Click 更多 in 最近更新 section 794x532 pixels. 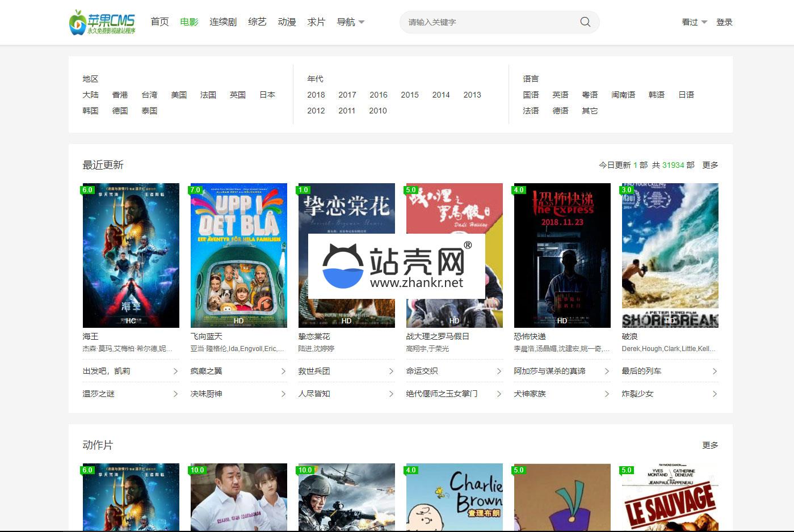(x=710, y=165)
